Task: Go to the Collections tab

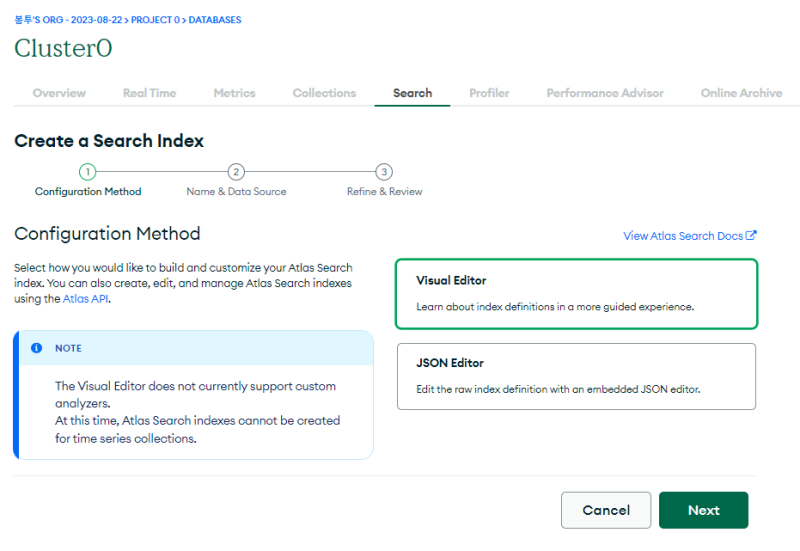Action: (x=324, y=93)
